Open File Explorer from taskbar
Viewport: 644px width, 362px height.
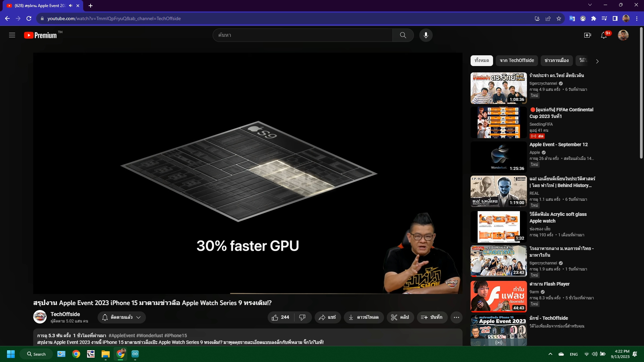106,354
